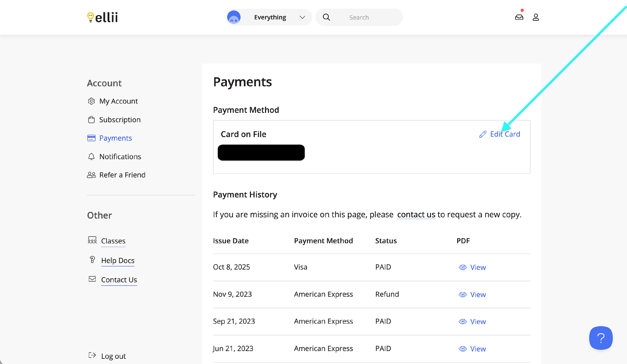Open the My Account menu item

[118, 101]
